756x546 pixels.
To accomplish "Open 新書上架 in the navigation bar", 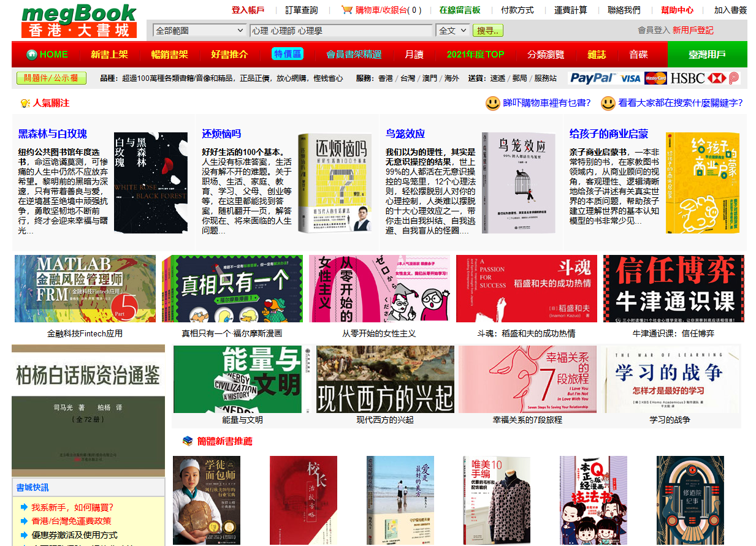I will pos(109,55).
